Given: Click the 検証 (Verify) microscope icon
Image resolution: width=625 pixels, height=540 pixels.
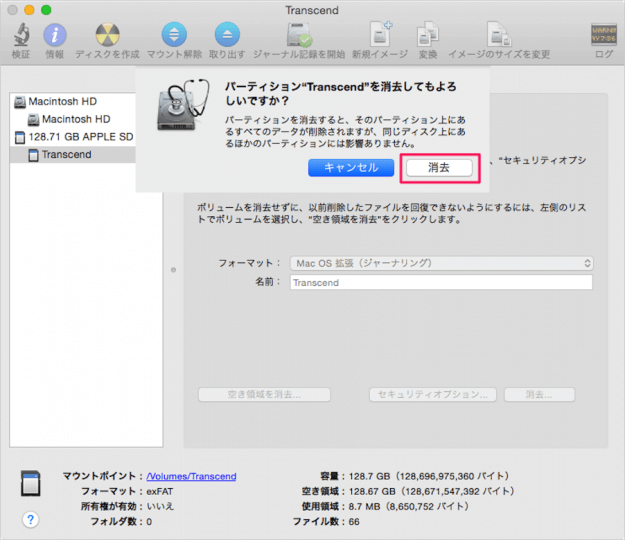Looking at the screenshot, I should pos(20,35).
